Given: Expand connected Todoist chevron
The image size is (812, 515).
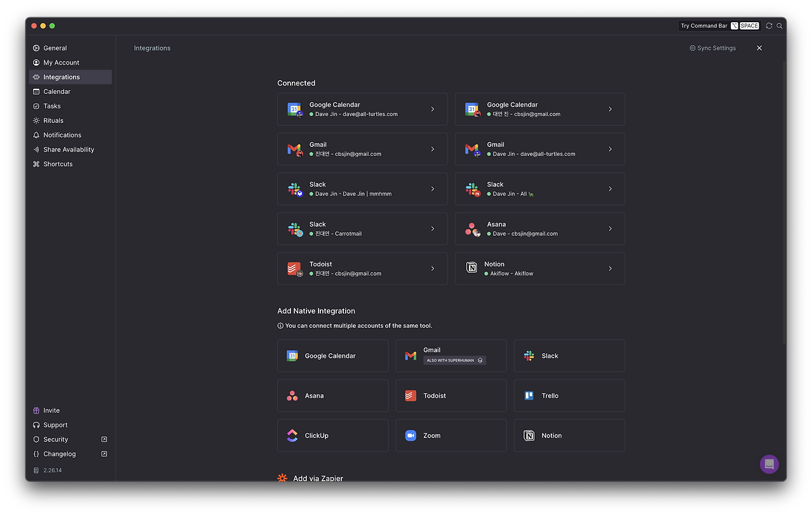Looking at the screenshot, I should coord(433,269).
